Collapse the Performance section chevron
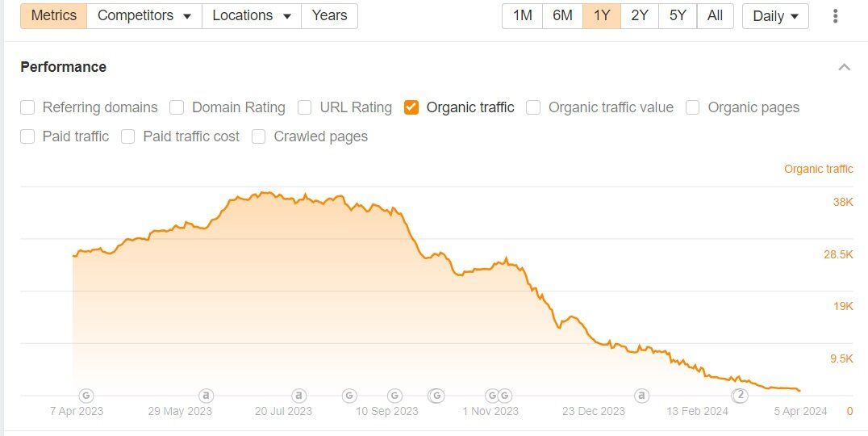The height and width of the screenshot is (436, 868). point(844,67)
